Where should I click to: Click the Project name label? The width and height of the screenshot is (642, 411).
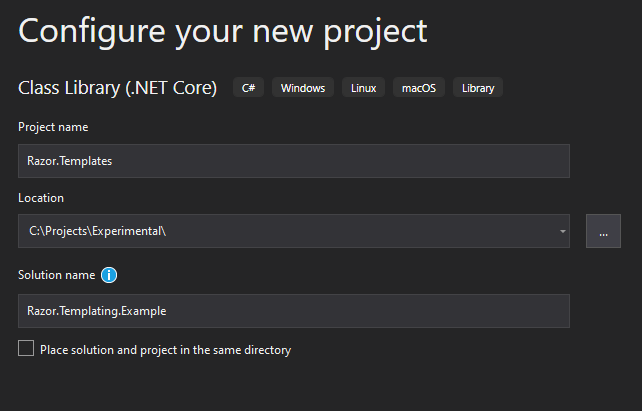coord(53,127)
